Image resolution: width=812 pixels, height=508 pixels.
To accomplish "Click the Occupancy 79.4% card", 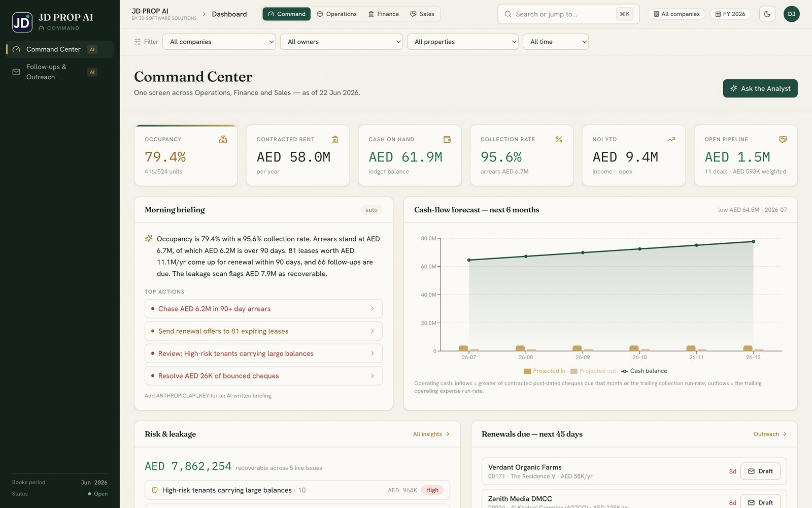I will 186,155.
